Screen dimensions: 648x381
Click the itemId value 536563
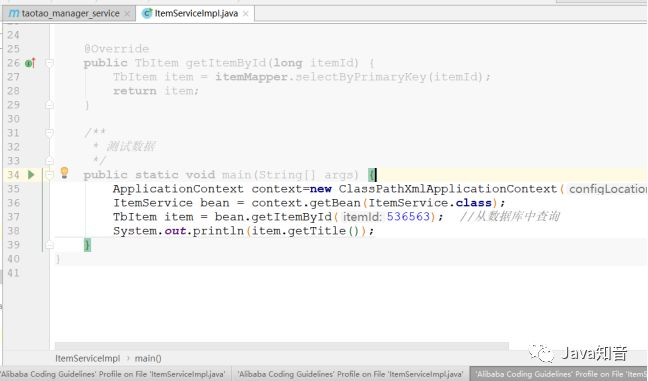[x=408, y=217]
